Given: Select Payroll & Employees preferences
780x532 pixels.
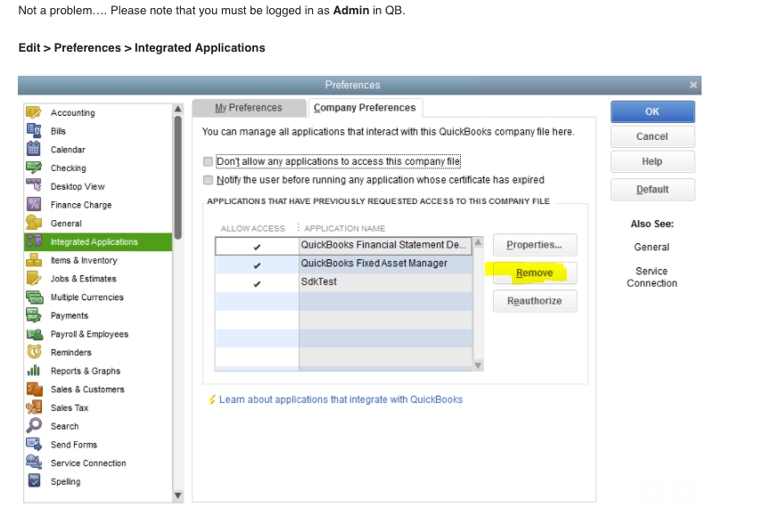Looking at the screenshot, I should click(98, 333).
